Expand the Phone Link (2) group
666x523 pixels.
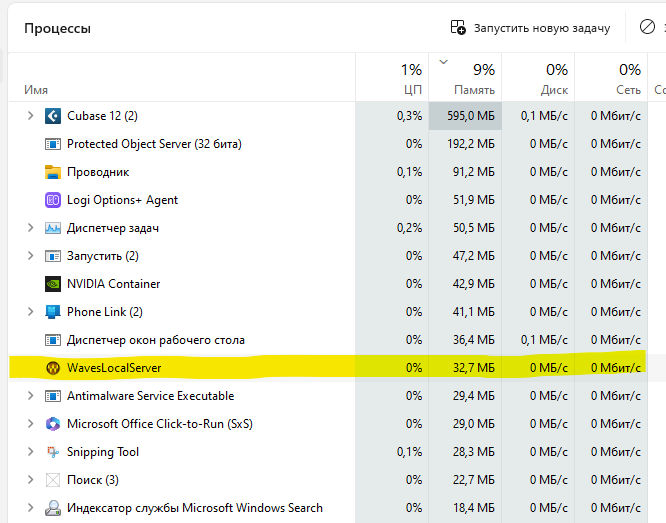pos(30,312)
